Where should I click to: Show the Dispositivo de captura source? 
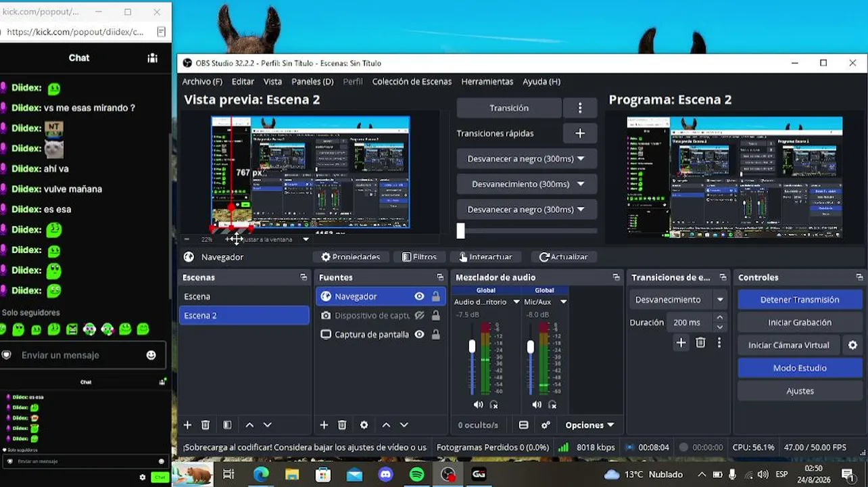coord(419,315)
